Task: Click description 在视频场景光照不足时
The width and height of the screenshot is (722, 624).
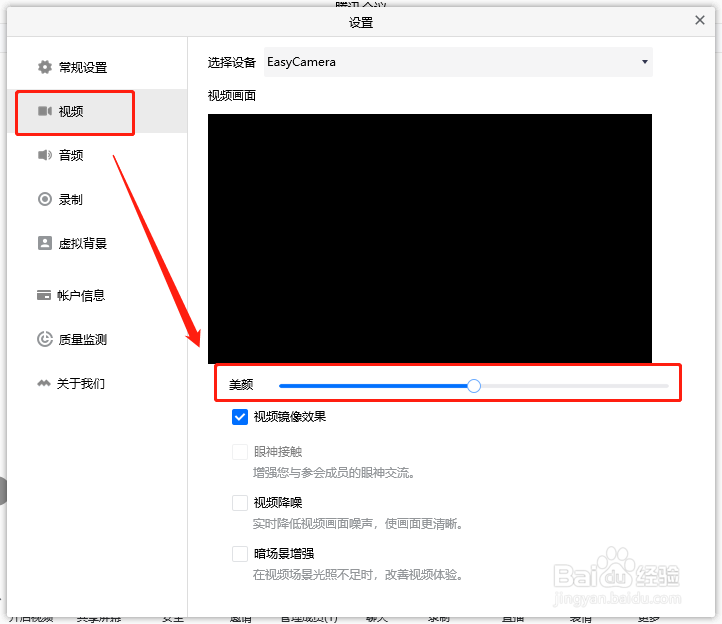Action: point(357,575)
